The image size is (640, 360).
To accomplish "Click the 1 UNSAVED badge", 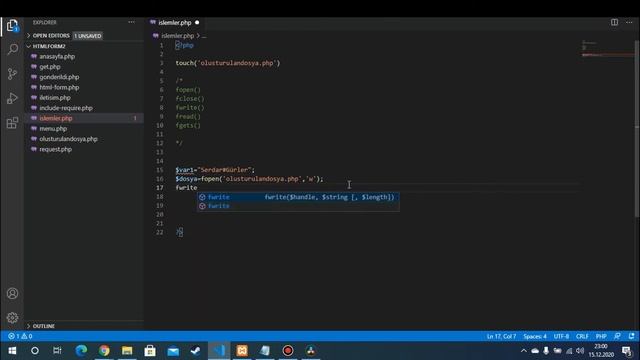I will point(88,36).
